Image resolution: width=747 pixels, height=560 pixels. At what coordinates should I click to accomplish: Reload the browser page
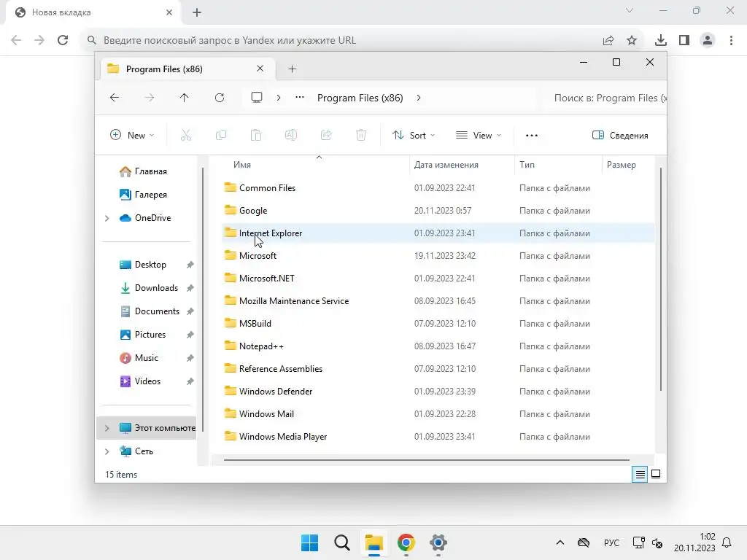pos(63,40)
